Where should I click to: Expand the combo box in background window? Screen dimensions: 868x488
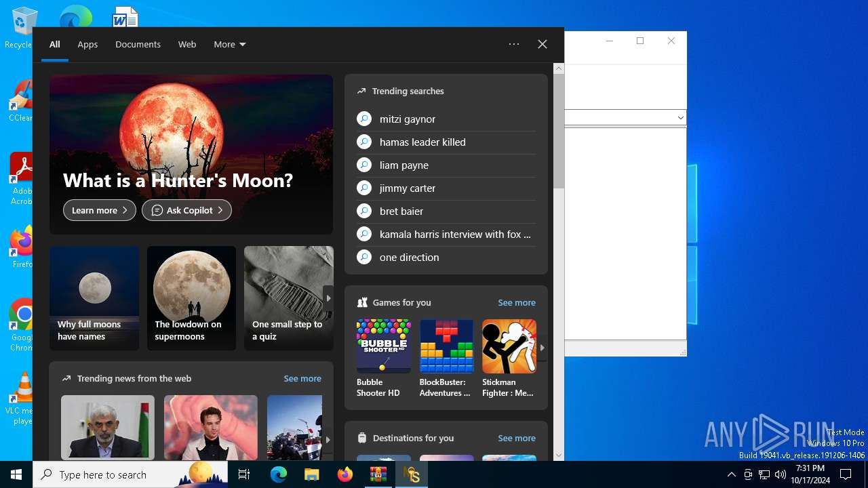[680, 118]
